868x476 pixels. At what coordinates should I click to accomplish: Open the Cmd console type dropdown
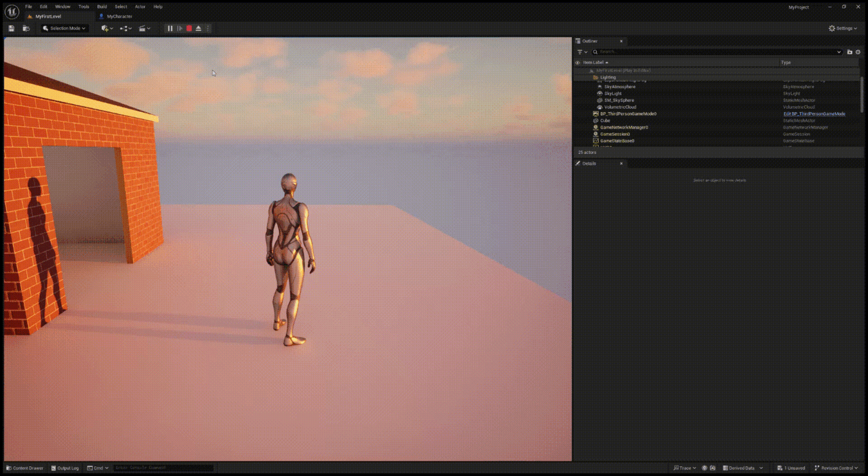point(98,468)
